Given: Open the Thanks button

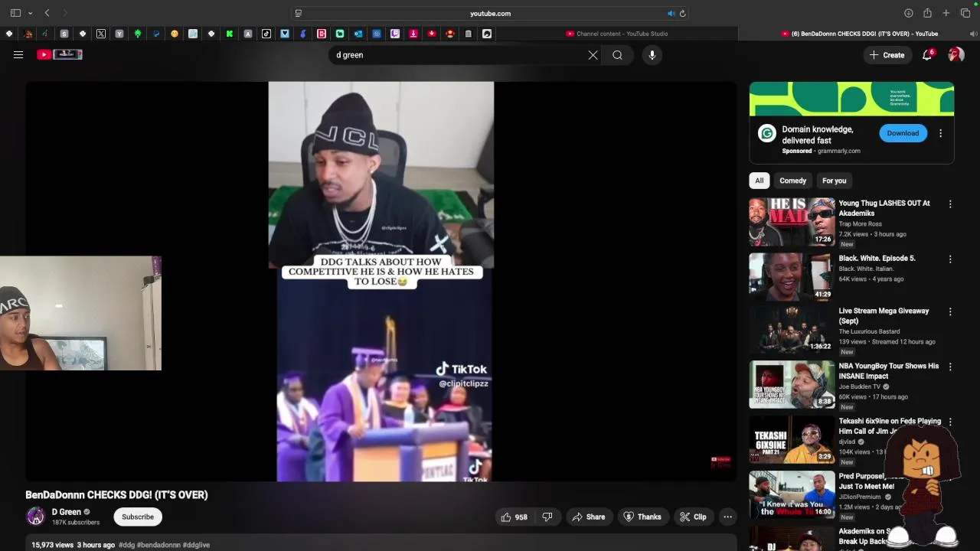Looking at the screenshot, I should (642, 517).
